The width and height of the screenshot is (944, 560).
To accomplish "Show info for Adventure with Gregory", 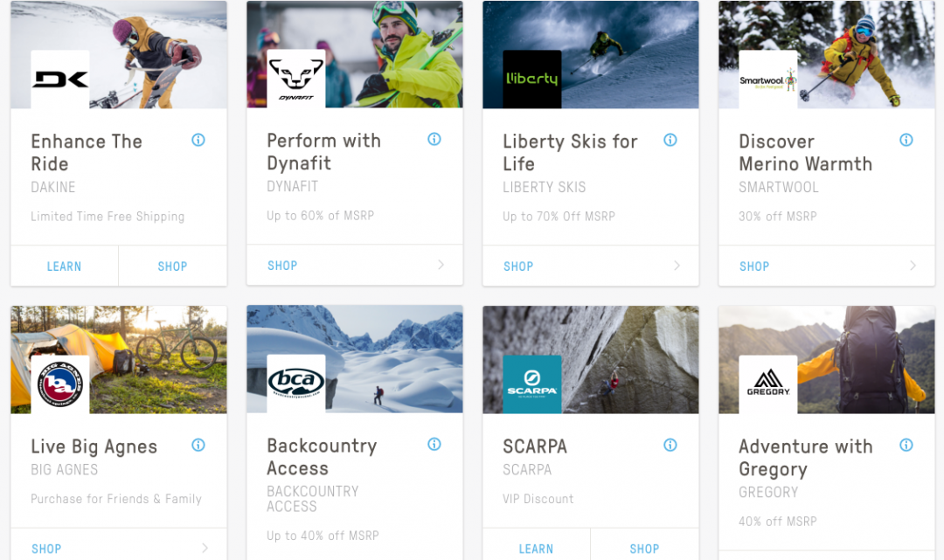I will tap(906, 445).
